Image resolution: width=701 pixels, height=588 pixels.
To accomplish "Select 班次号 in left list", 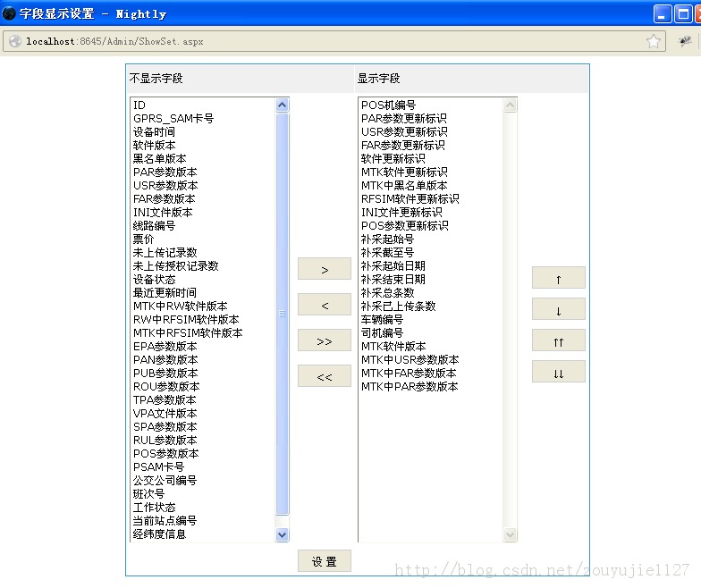I will point(204,493).
